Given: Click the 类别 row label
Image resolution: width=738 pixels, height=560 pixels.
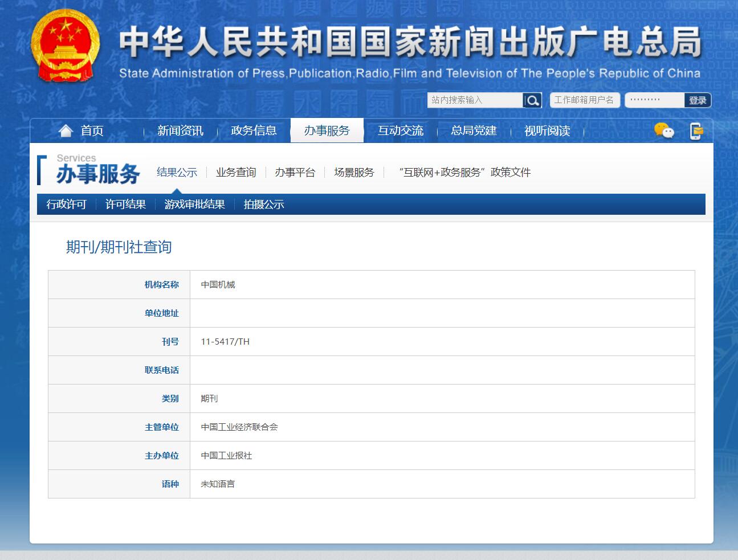Looking at the screenshot, I should pyautogui.click(x=170, y=398).
